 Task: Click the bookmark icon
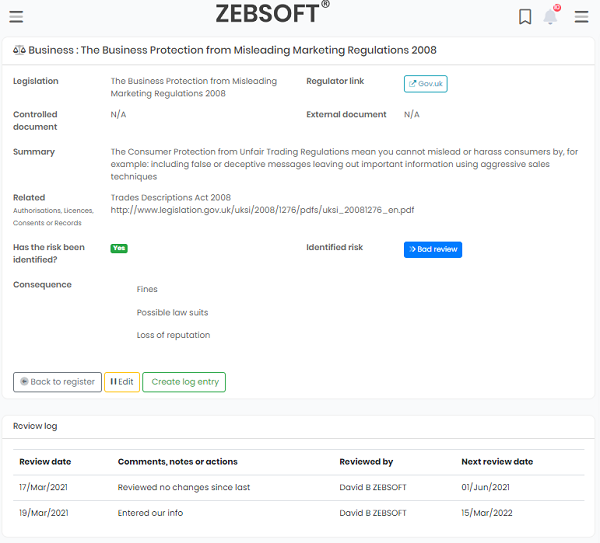[x=525, y=17]
